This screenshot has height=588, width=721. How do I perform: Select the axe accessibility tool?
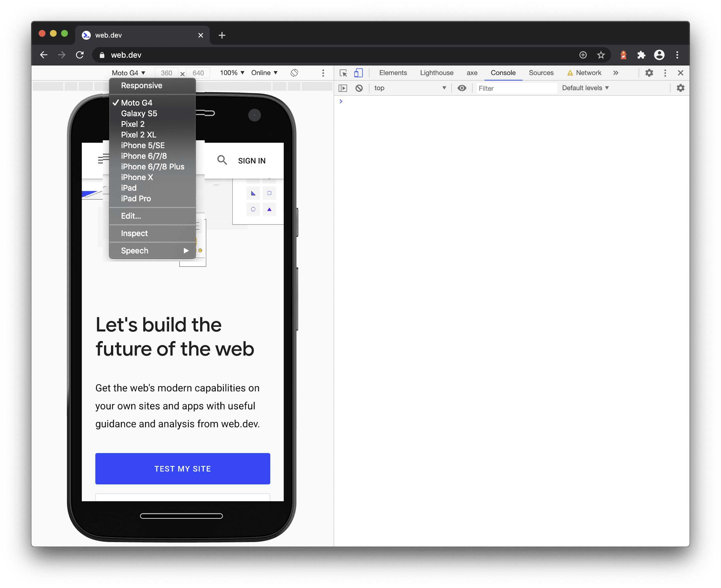pos(472,72)
